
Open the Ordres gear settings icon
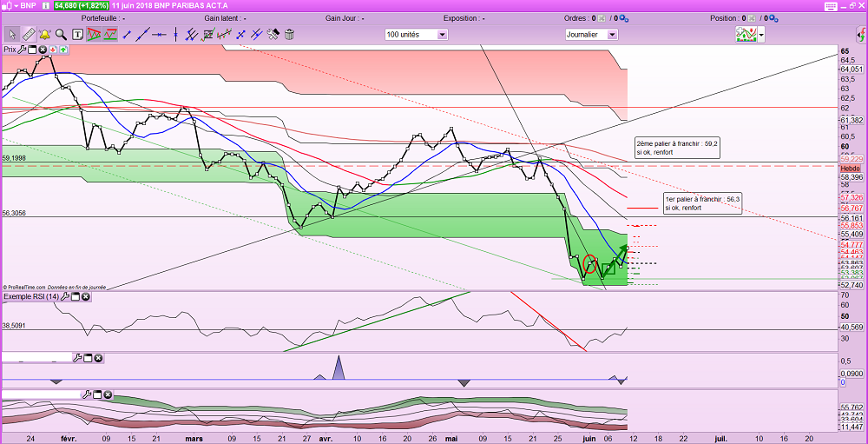click(x=624, y=18)
